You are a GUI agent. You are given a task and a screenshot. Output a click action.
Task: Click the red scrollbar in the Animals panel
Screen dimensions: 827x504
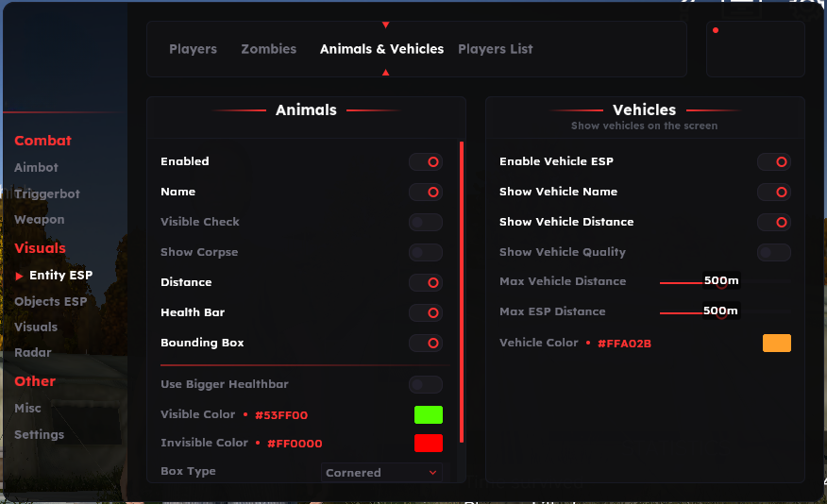(462, 291)
